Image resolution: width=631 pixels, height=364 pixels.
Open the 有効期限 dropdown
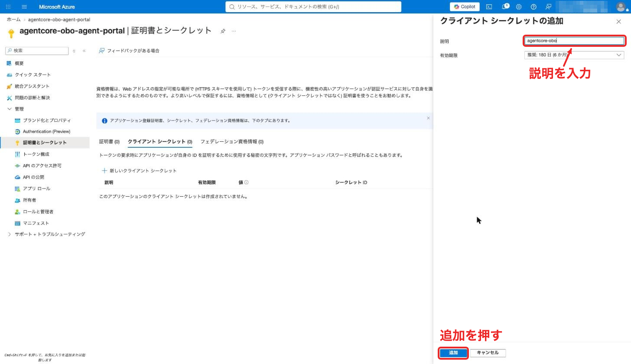574,55
